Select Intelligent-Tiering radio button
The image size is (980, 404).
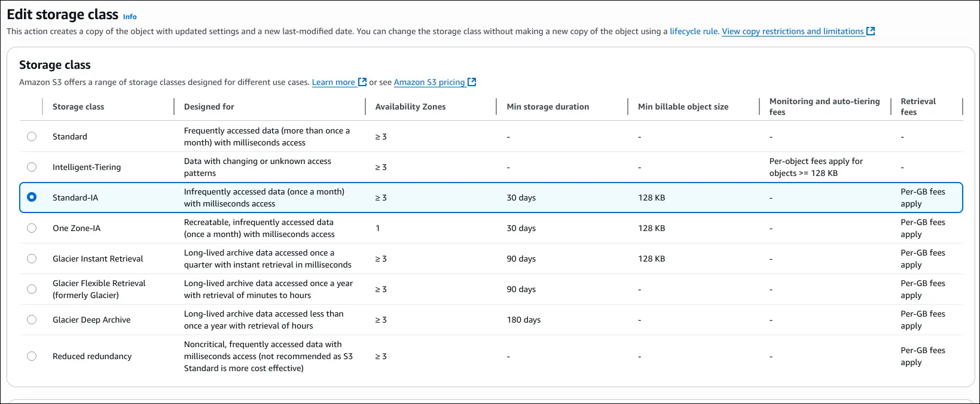tap(32, 167)
